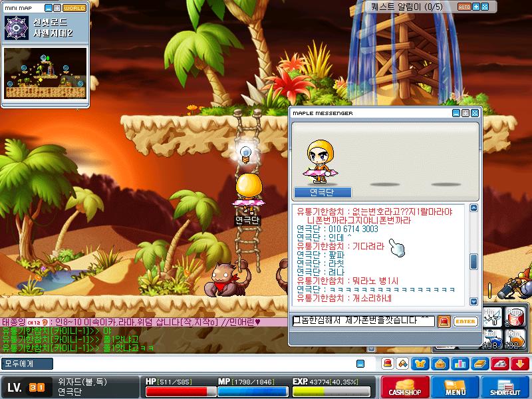Viewport: 532px width, 399px height.
Task: Use the Pdn orange potion slot 132
Action: pyautogui.click(x=514, y=339)
